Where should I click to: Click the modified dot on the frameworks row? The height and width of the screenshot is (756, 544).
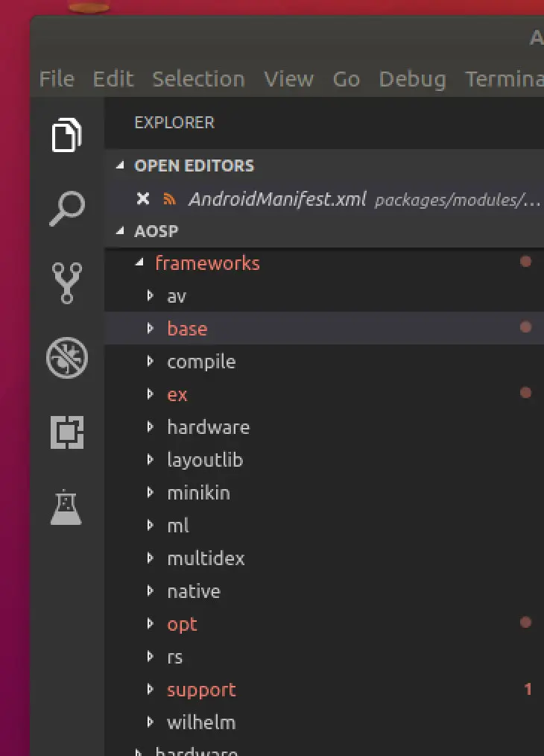click(x=525, y=262)
